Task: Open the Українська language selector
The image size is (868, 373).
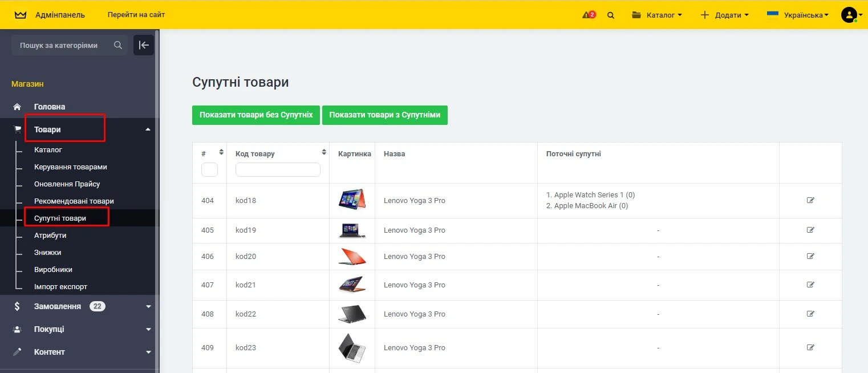Action: (798, 15)
